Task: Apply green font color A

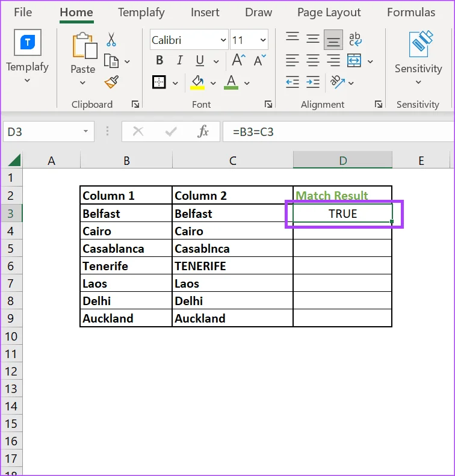Action: point(231,82)
